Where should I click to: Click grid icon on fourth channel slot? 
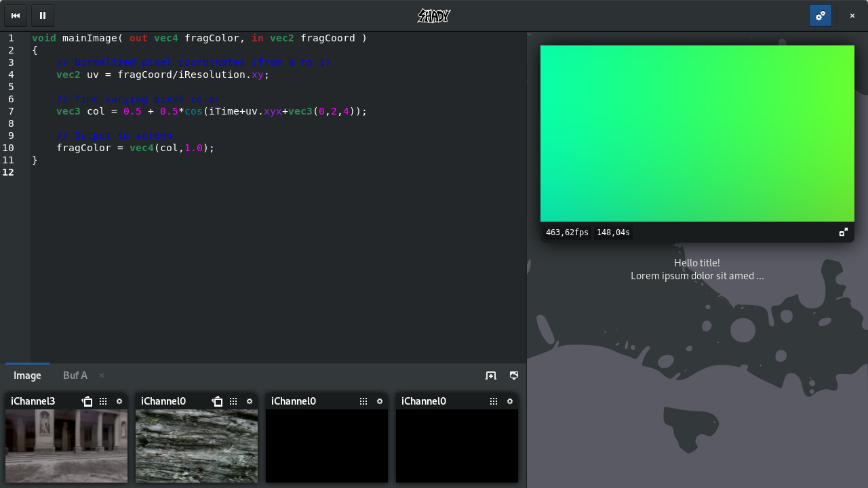[494, 401]
